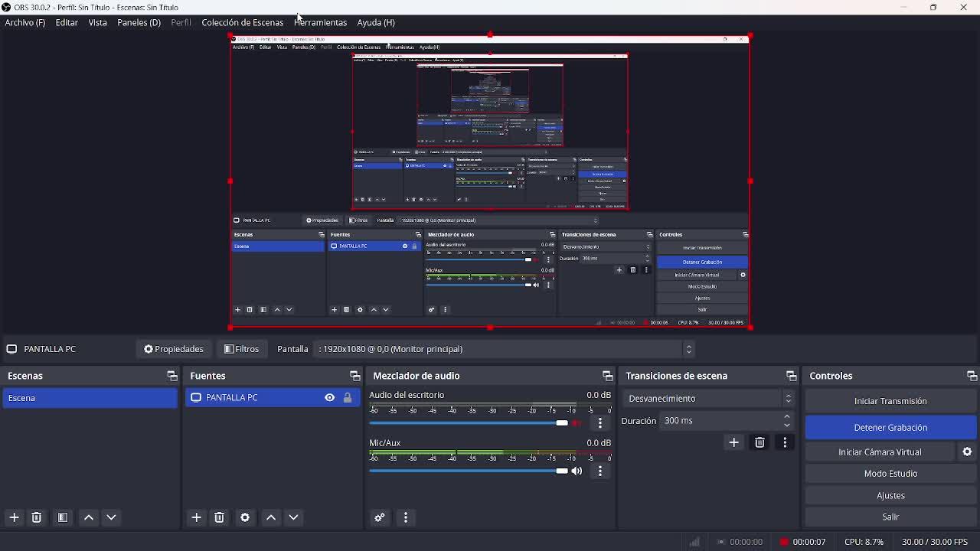980x551 pixels.
Task: Open the Pantalla monitor selection dropdown
Action: 505,349
